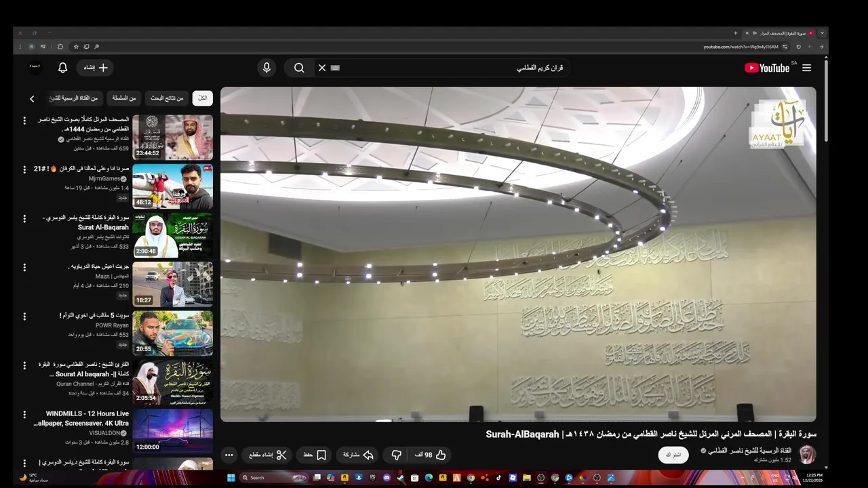The height and width of the screenshot is (488, 868).
Task: Click the 'إنشاء مقطع' clip button
Action: tap(267, 455)
